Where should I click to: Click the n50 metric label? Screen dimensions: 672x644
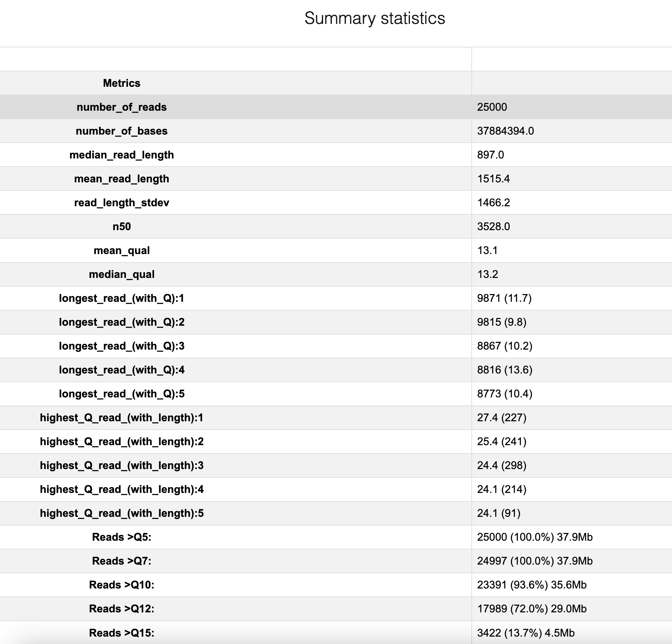(122, 226)
